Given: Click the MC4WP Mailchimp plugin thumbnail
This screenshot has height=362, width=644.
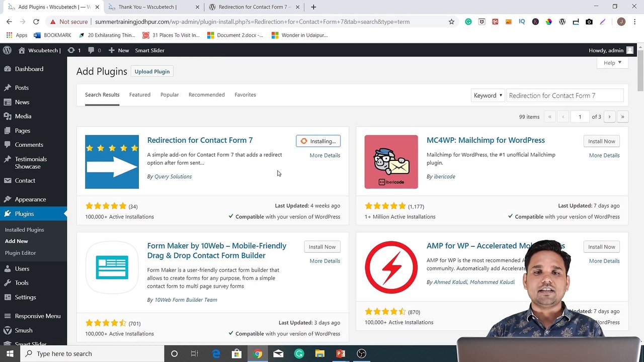Looking at the screenshot, I should (391, 162).
